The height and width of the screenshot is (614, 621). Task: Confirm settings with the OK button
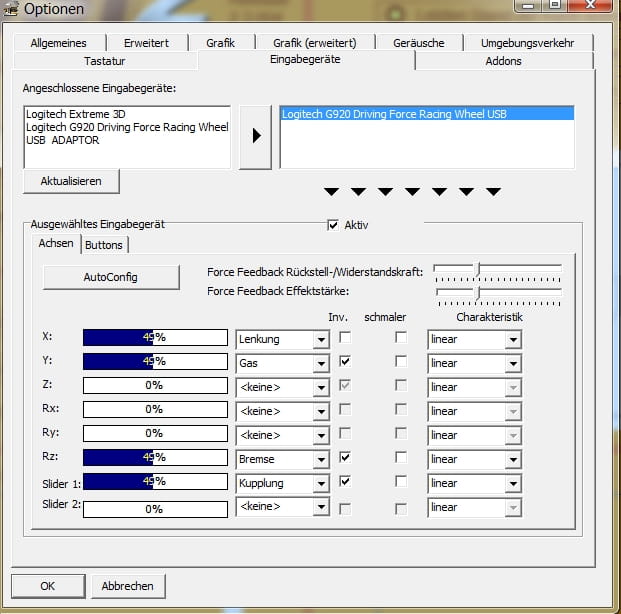48,585
